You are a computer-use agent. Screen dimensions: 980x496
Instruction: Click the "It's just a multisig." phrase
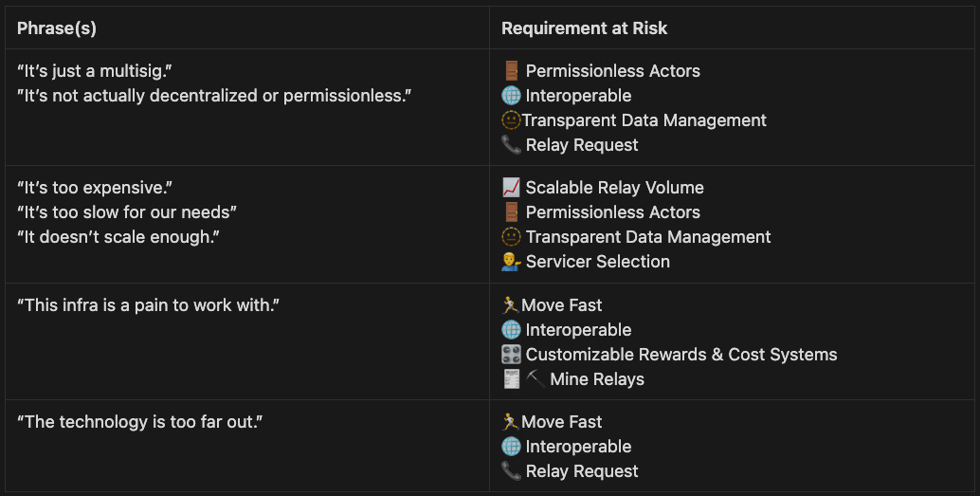pos(95,71)
